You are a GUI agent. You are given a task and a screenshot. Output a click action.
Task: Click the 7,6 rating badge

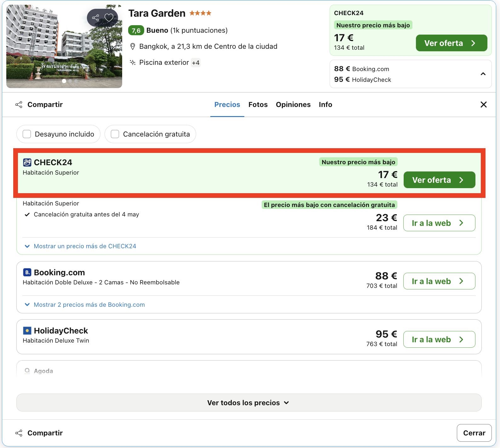coord(136,31)
